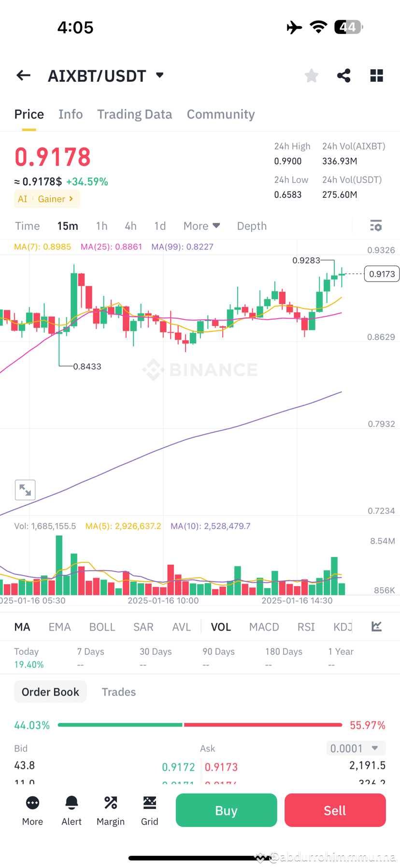Open the grid layout icon top right
This screenshot has height=868, width=400.
tap(376, 75)
